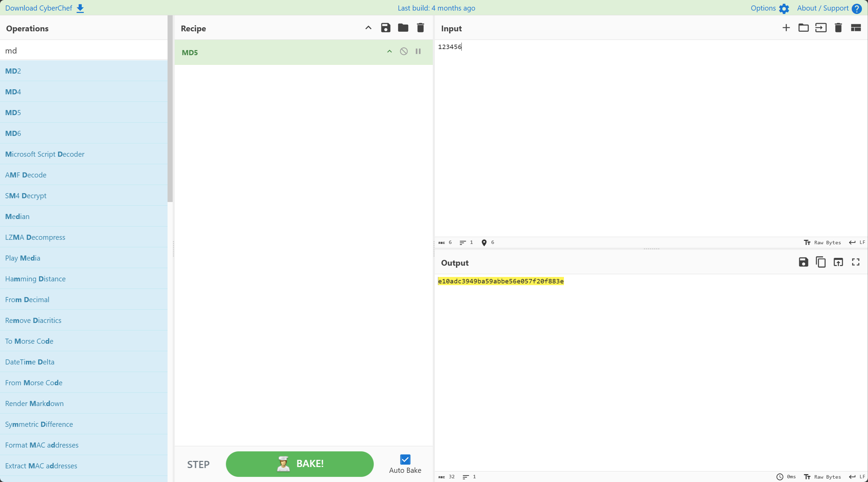Click input line count icon
Viewport: 868px width, 482px height.
tap(463, 243)
